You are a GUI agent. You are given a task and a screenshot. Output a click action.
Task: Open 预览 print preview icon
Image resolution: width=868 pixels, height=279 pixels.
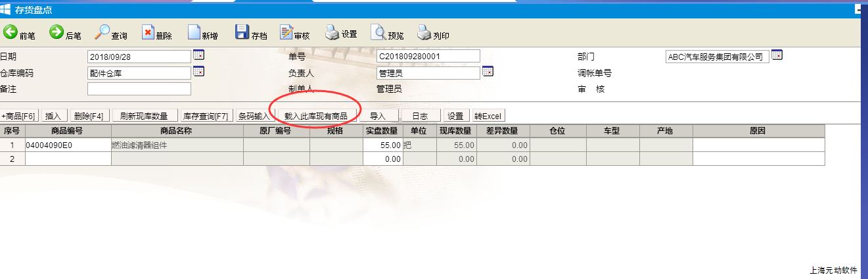[379, 32]
